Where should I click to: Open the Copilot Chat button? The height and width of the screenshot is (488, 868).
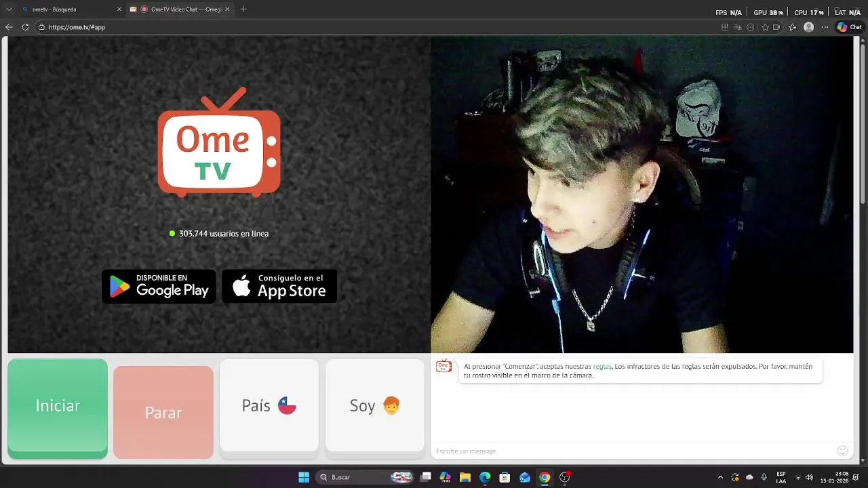pos(849,27)
